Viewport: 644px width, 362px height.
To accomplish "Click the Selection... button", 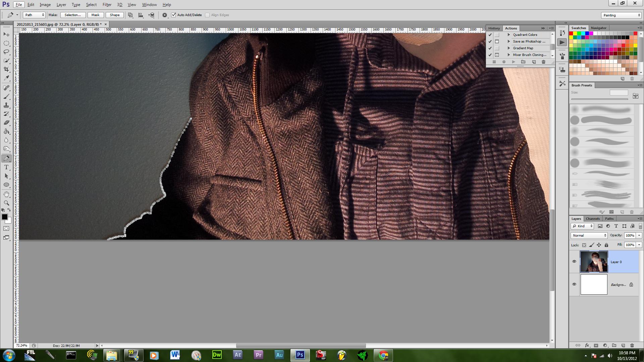I will (x=73, y=15).
